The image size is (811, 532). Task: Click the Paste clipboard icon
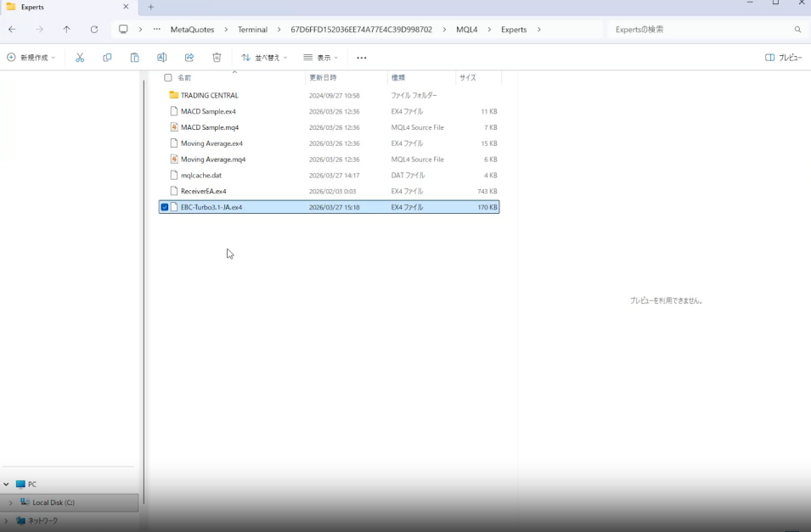pos(134,58)
